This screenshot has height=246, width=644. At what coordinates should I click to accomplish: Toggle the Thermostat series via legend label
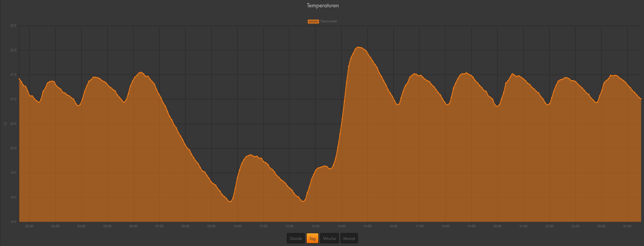tap(328, 21)
